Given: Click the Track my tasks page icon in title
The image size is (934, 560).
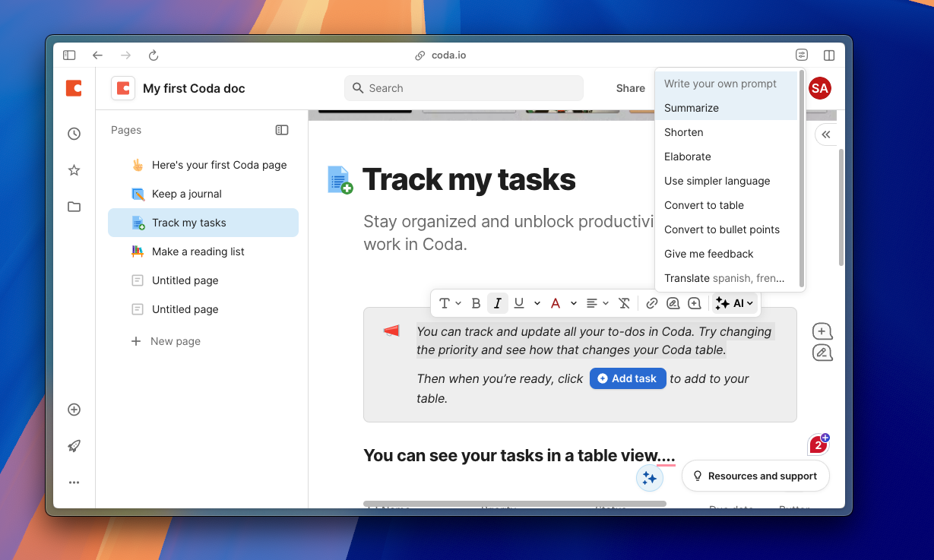Looking at the screenshot, I should 340,180.
